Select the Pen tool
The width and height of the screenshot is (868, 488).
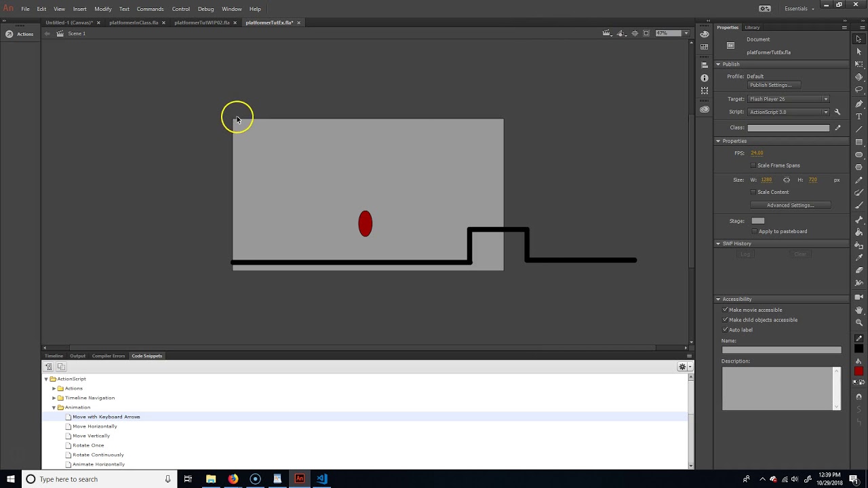click(859, 104)
